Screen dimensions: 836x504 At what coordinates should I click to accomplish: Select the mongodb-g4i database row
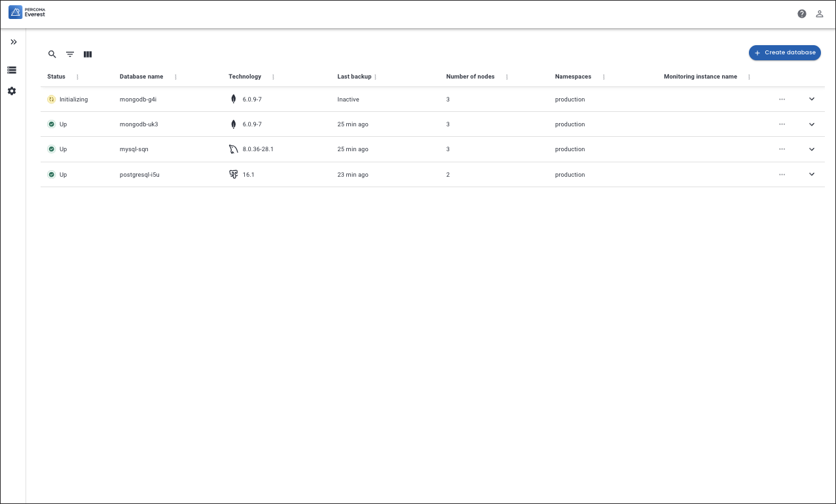coord(138,99)
